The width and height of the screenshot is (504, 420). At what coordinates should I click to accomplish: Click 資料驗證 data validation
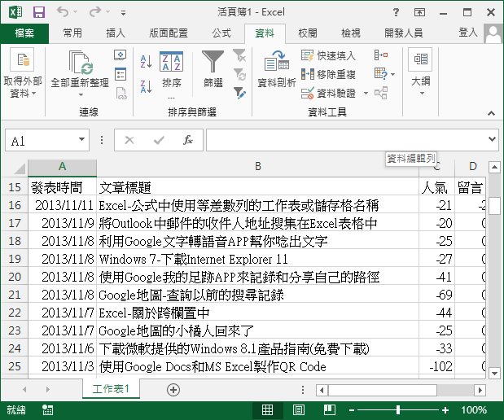(328, 93)
